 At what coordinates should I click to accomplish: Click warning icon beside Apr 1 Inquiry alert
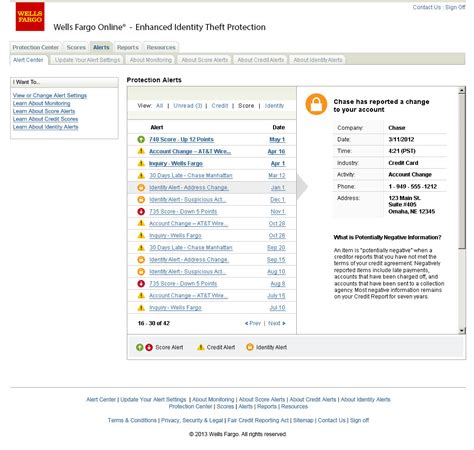pos(141,163)
